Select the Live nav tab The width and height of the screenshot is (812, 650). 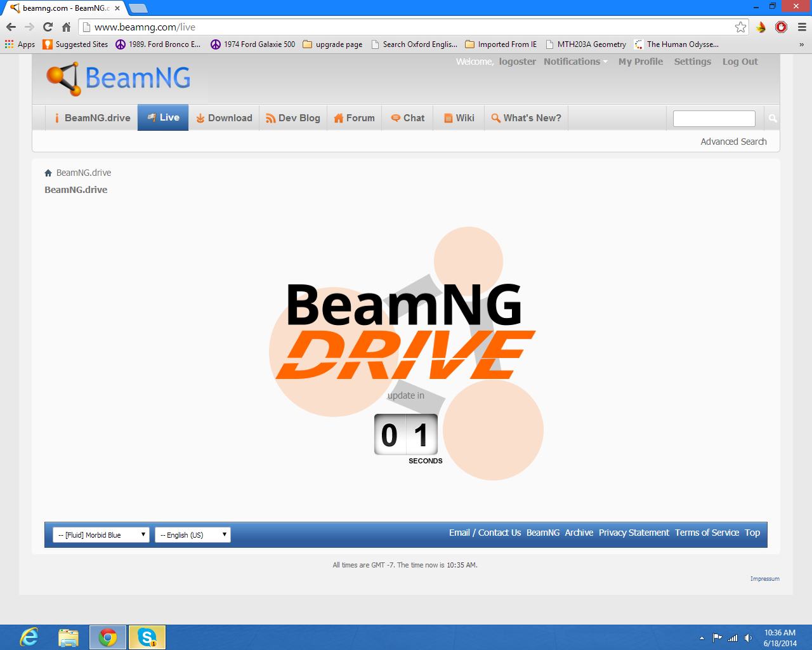tap(163, 117)
